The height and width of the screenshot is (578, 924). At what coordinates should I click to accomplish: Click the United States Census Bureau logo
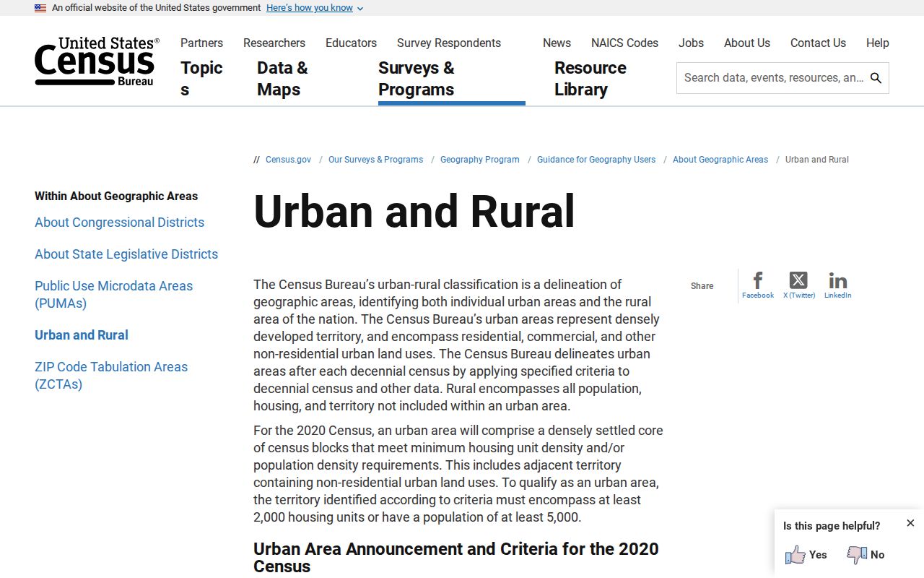click(97, 61)
